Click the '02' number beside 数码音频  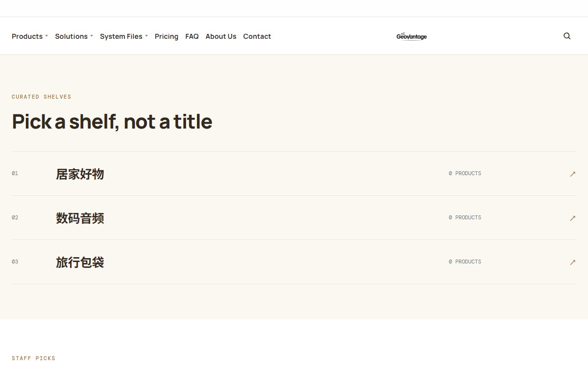15,217
